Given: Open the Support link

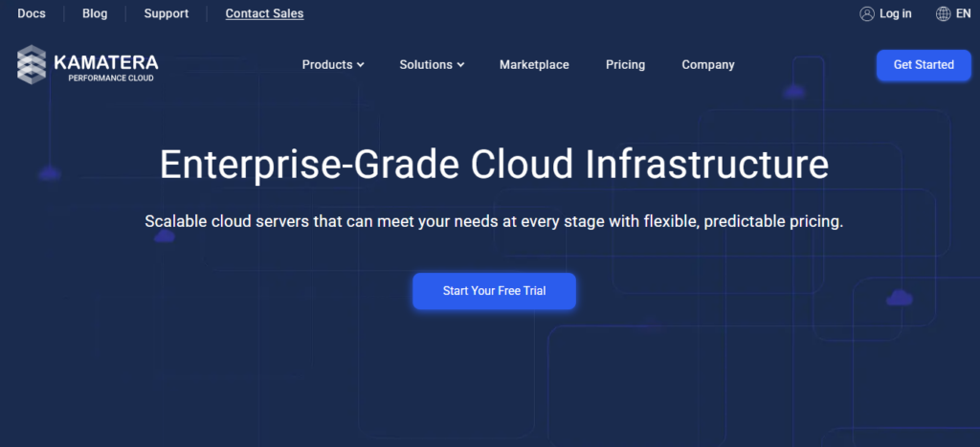Looking at the screenshot, I should [x=167, y=13].
